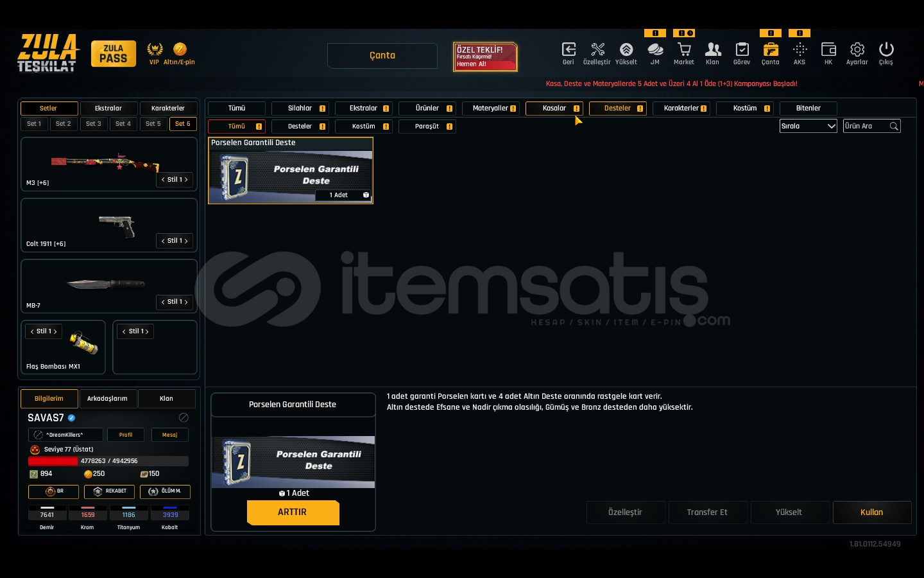Click the Ürün Ara search field

871,127
